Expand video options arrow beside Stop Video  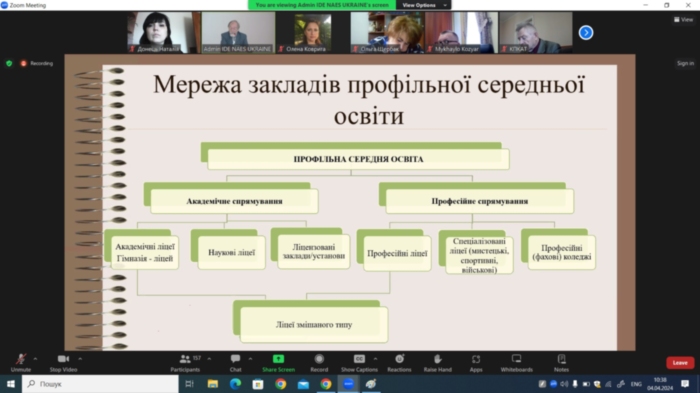point(80,359)
